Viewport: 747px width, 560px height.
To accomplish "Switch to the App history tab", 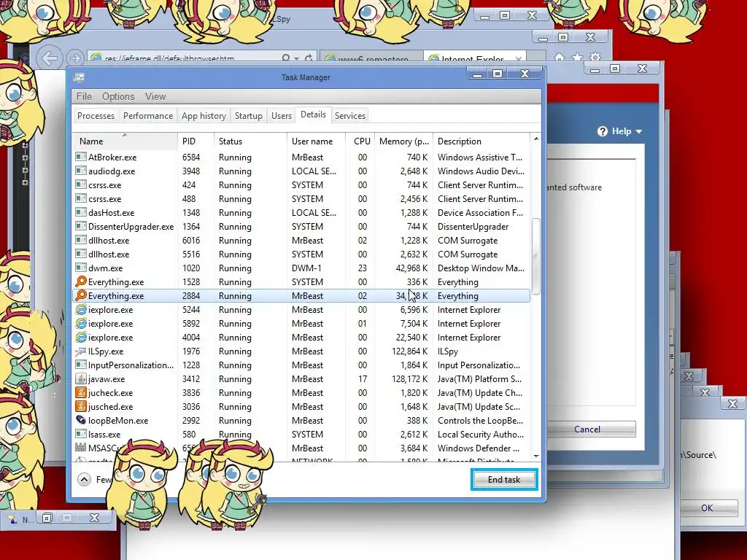I will [204, 116].
